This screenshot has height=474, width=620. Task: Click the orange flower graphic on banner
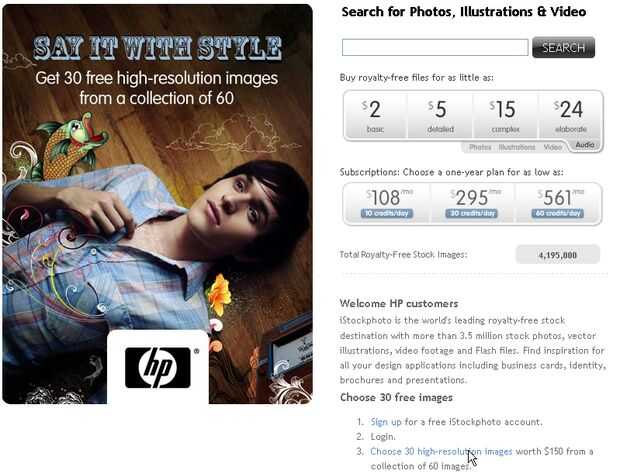click(219, 295)
